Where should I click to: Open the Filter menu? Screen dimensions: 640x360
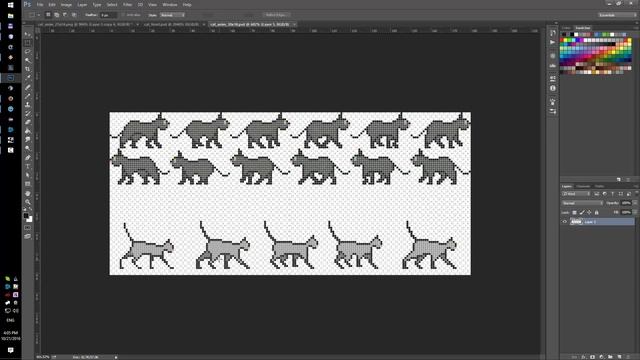(127, 5)
